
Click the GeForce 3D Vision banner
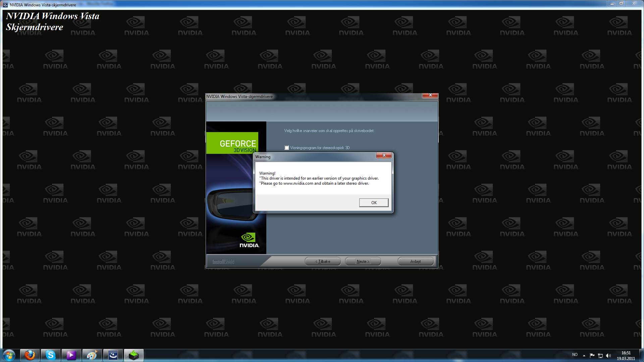coord(232,143)
